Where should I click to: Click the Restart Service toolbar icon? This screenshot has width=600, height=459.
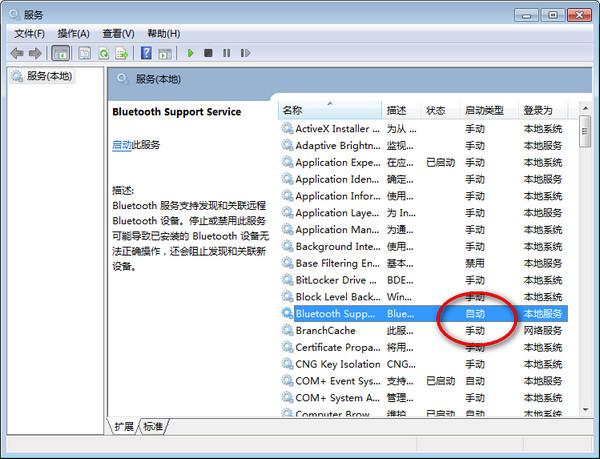(246, 53)
